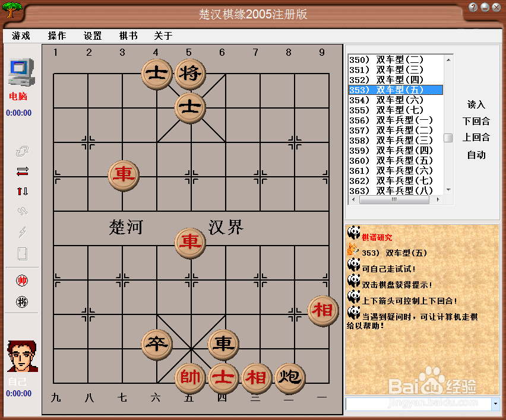Select the black 士 at palace center

(x=190, y=107)
